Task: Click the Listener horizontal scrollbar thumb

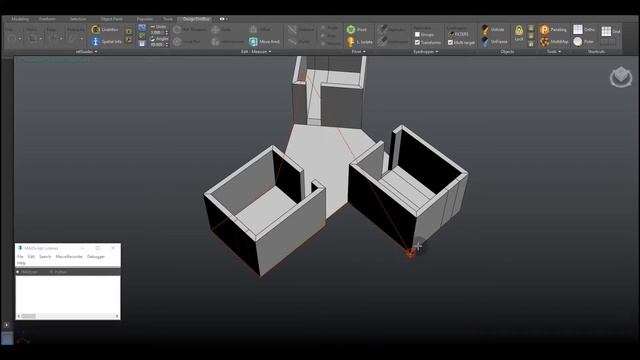Action: (x=29, y=316)
